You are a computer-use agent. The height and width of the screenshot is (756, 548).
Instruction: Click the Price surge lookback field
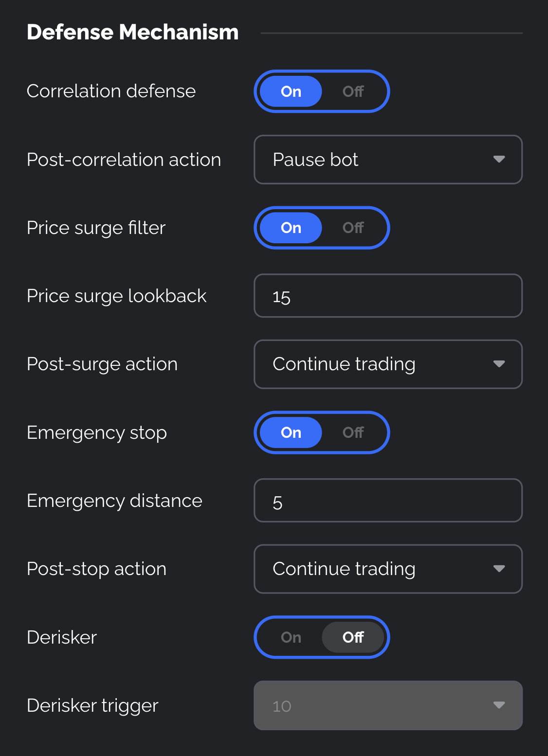387,296
